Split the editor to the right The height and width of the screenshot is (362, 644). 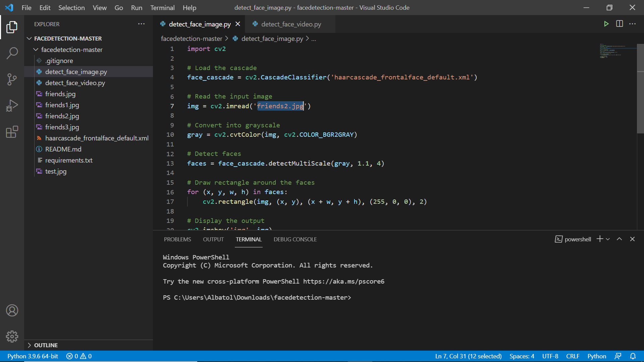(620, 24)
